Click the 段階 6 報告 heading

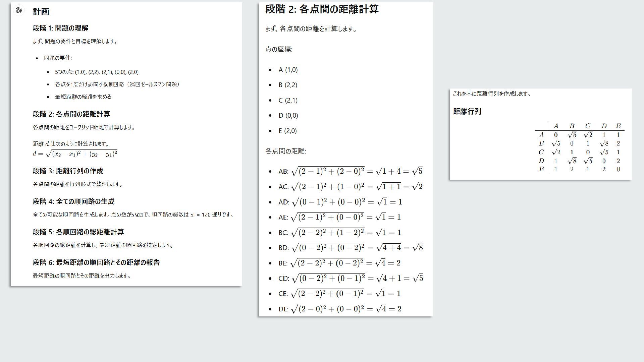click(96, 262)
